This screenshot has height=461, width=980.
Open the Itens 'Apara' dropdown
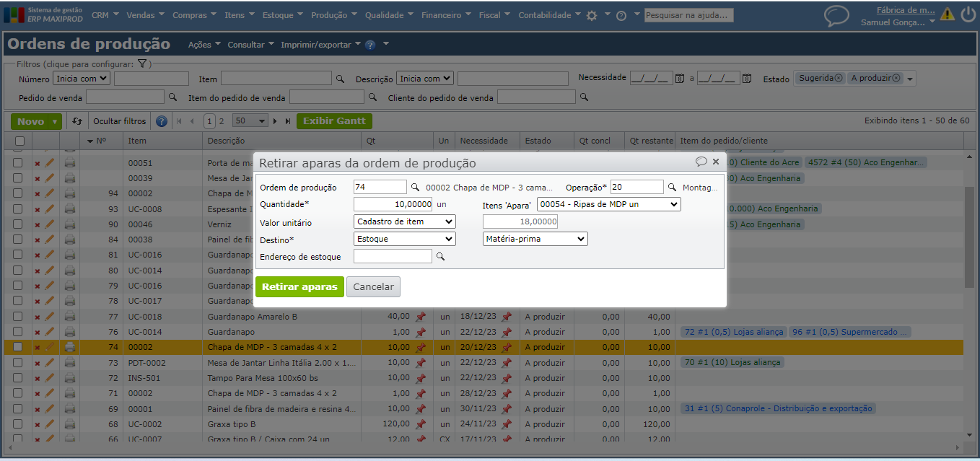608,204
